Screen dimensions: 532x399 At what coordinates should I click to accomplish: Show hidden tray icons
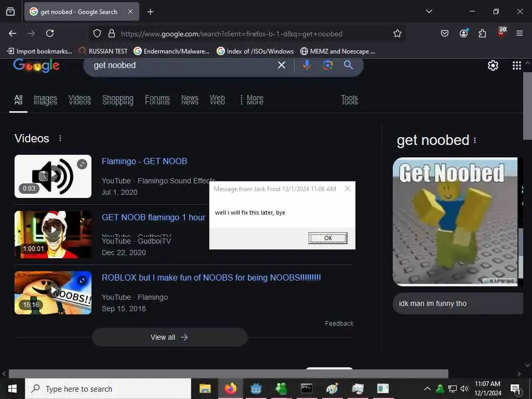pyautogui.click(x=428, y=389)
